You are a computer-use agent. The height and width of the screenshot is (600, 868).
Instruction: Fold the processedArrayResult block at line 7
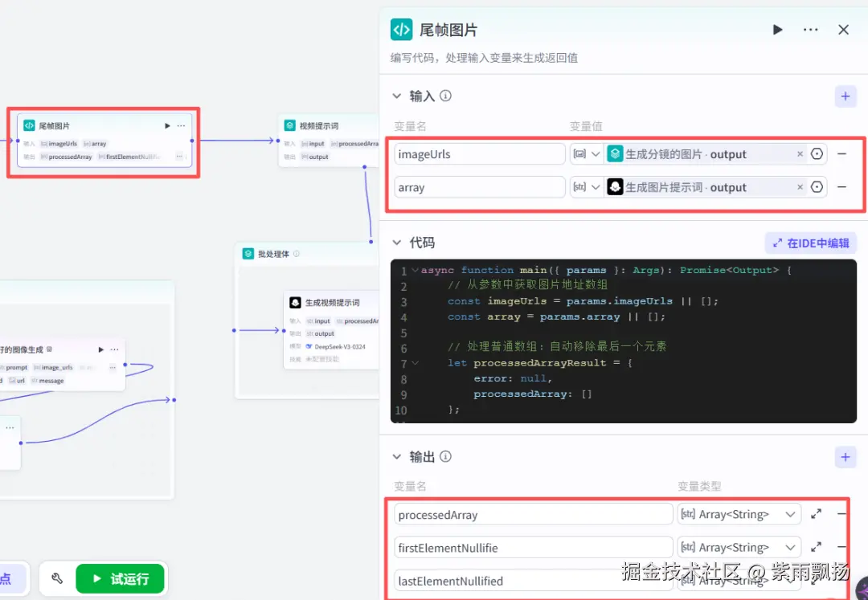pos(416,363)
